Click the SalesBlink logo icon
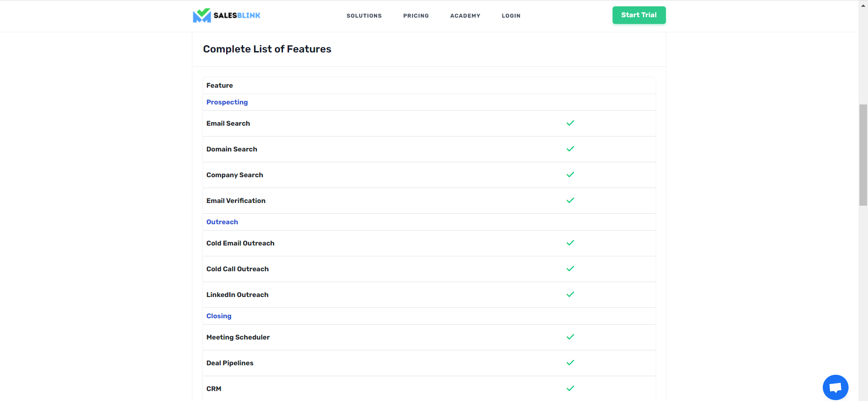 click(x=202, y=15)
